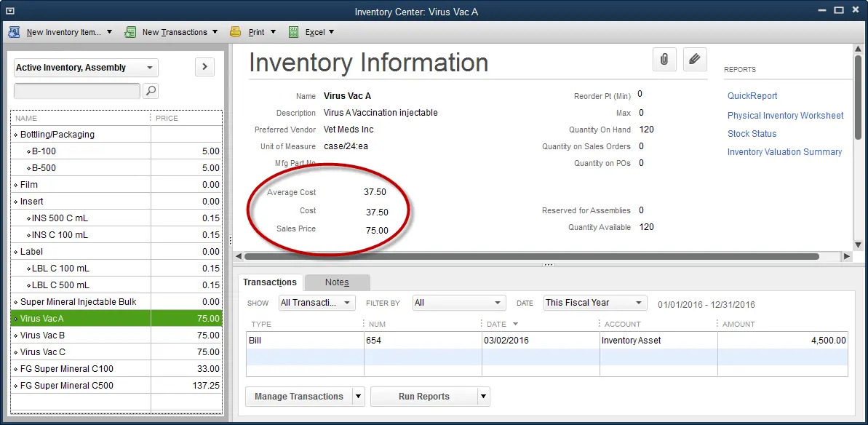Click the right-arrow expand list button

(205, 67)
